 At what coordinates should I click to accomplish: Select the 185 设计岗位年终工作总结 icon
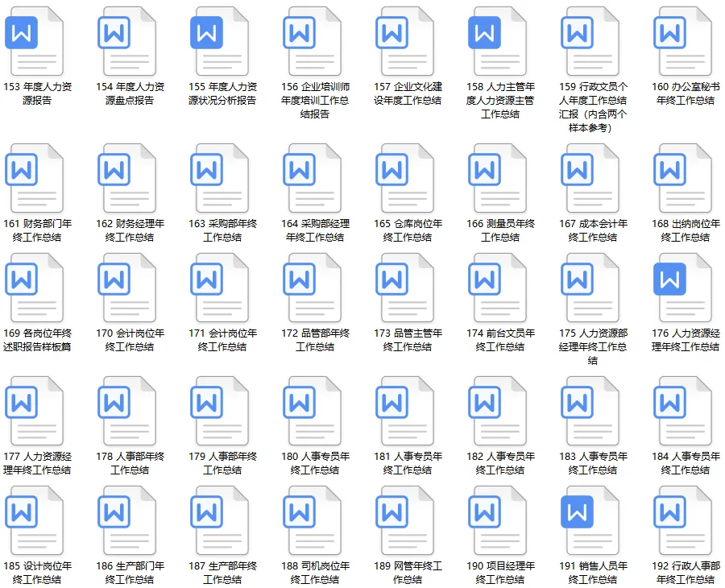point(34,520)
